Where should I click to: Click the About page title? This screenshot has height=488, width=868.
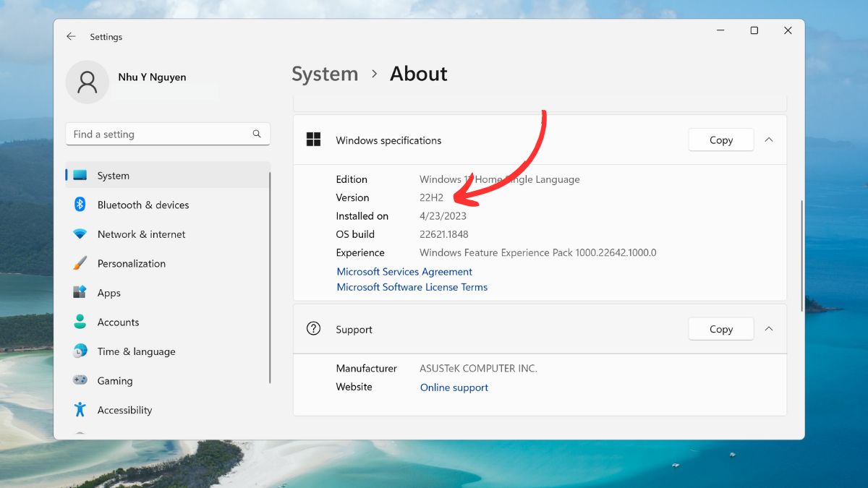coord(419,74)
